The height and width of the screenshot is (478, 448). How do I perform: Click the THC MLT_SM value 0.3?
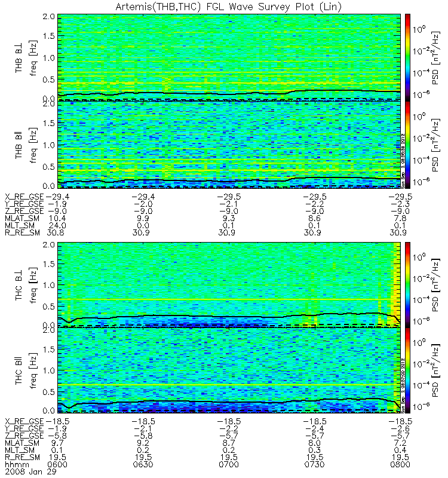pyautogui.click(x=314, y=450)
